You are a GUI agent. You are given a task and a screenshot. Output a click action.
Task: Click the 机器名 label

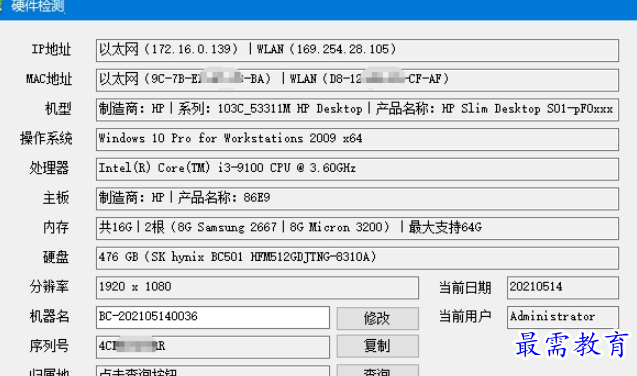pyautogui.click(x=49, y=316)
